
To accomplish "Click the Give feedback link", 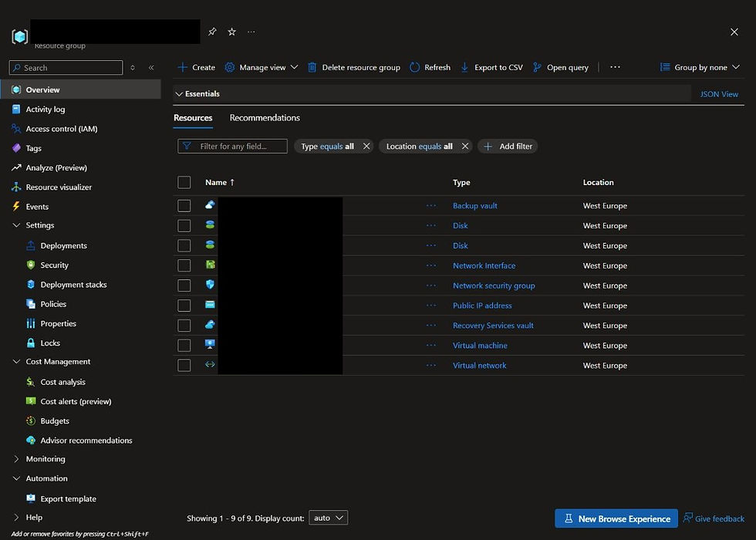I will point(714,518).
